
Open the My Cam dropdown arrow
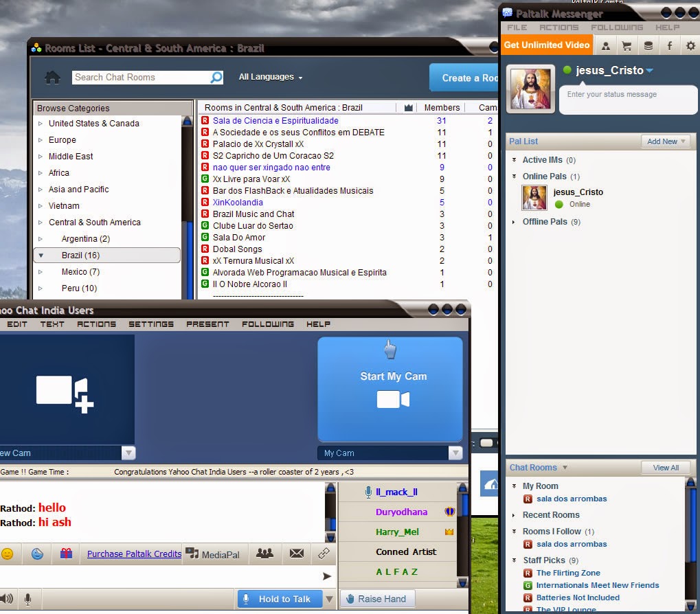(x=455, y=453)
